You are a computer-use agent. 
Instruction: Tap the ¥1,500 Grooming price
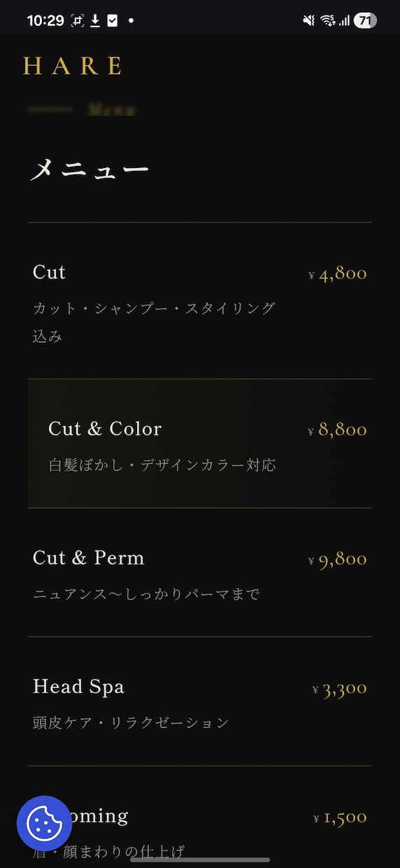341,818
